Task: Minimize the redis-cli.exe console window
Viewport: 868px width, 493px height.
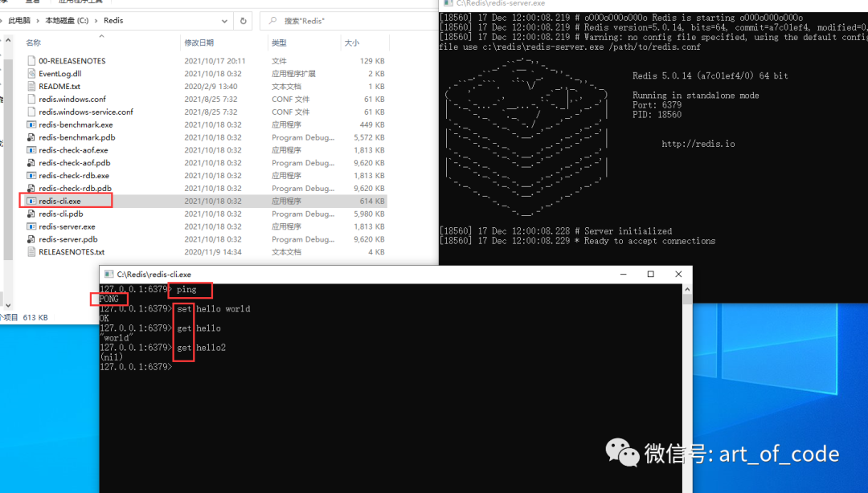Action: click(624, 275)
